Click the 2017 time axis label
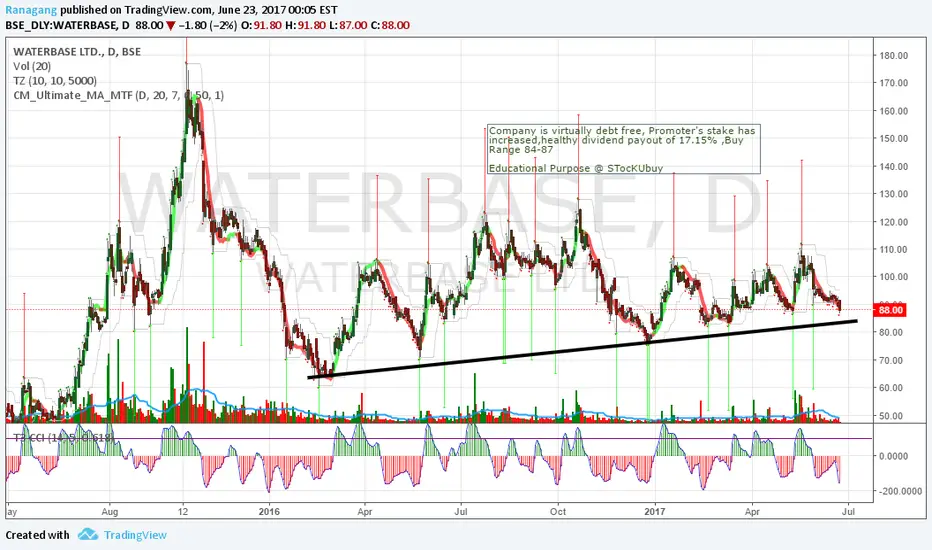The width and height of the screenshot is (932, 550). coord(655,511)
